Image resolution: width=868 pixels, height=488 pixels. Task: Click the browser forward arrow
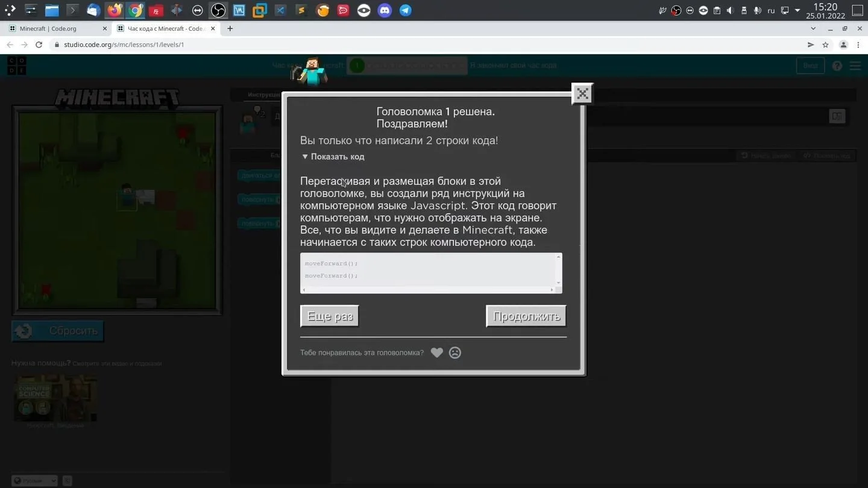coord(24,45)
